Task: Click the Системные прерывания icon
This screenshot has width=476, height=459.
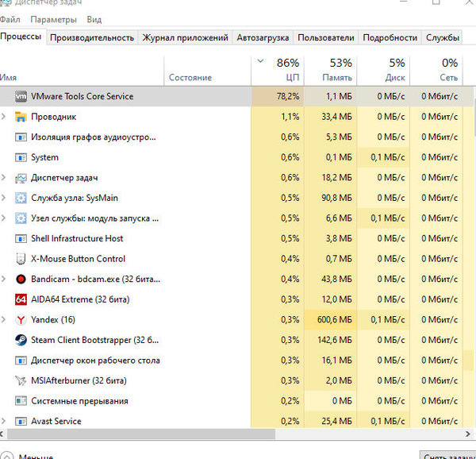Action: coord(21,401)
